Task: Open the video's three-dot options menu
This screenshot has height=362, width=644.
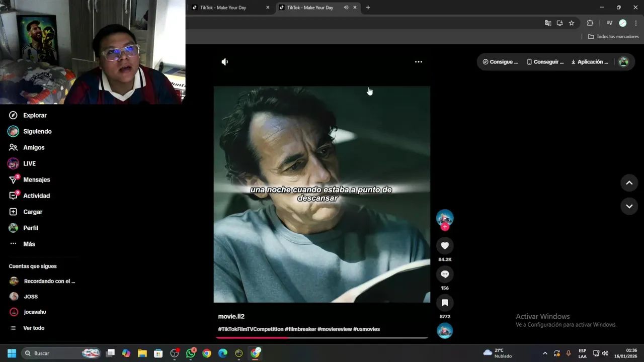Action: (x=418, y=62)
